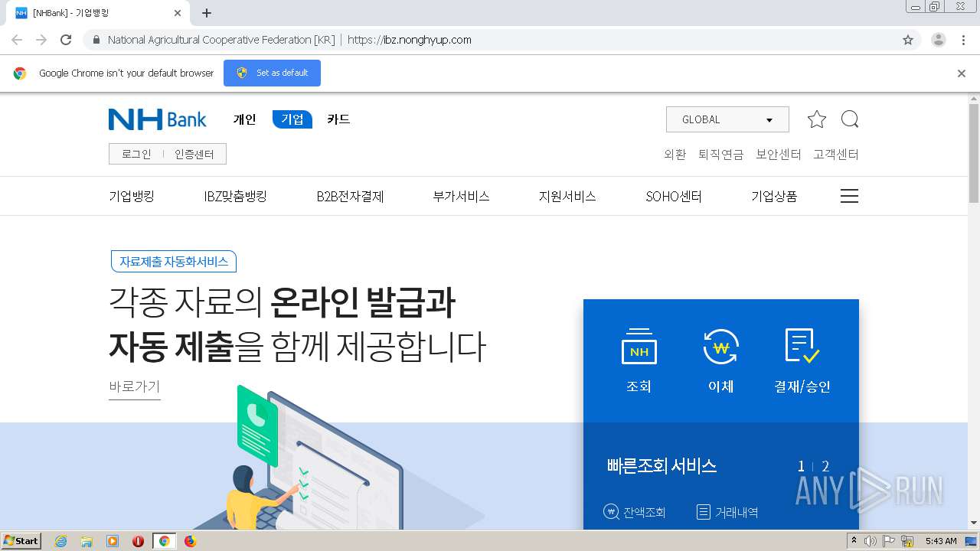The image size is (980, 551).
Task: Open the site search magnifier icon
Action: pos(850,119)
